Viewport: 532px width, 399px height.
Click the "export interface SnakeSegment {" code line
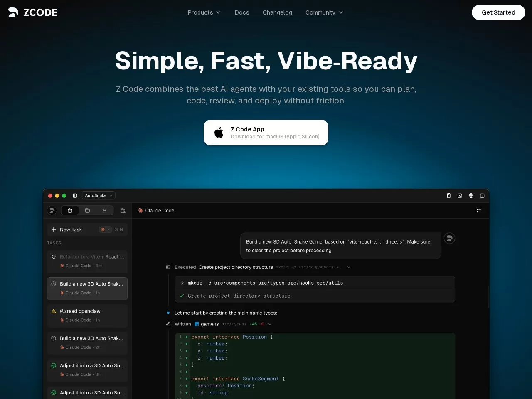[238, 379]
